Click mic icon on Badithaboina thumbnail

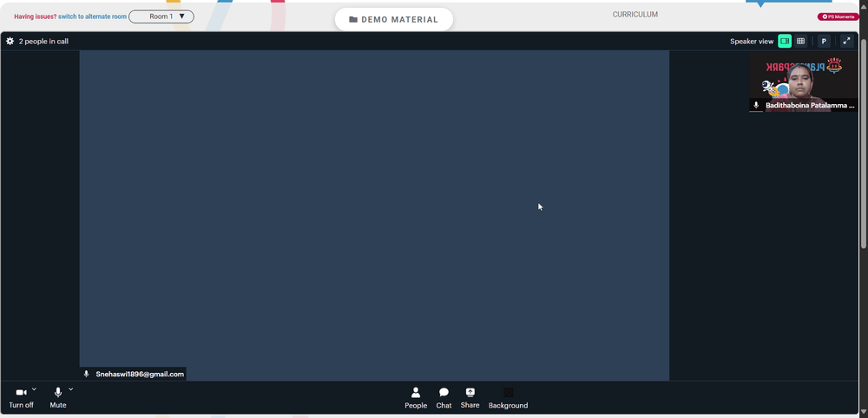[x=756, y=105]
